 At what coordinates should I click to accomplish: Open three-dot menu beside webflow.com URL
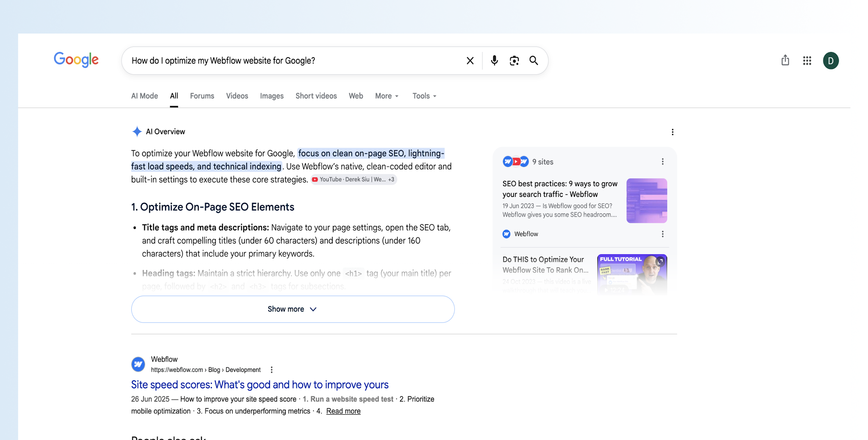(x=272, y=370)
